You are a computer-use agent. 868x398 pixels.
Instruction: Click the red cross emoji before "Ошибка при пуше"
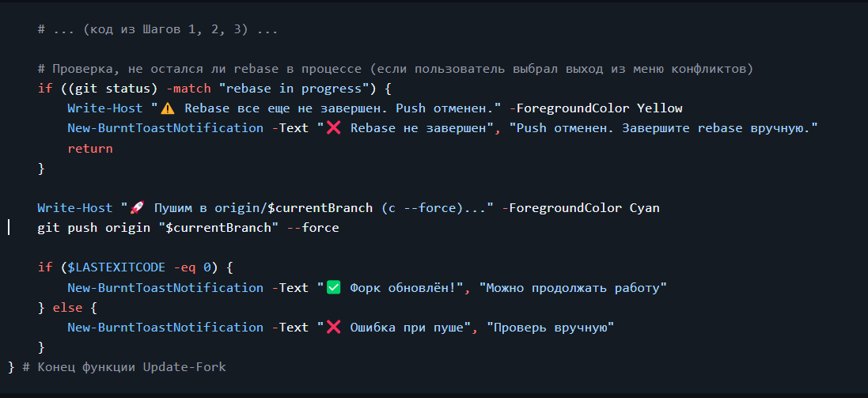pos(333,327)
